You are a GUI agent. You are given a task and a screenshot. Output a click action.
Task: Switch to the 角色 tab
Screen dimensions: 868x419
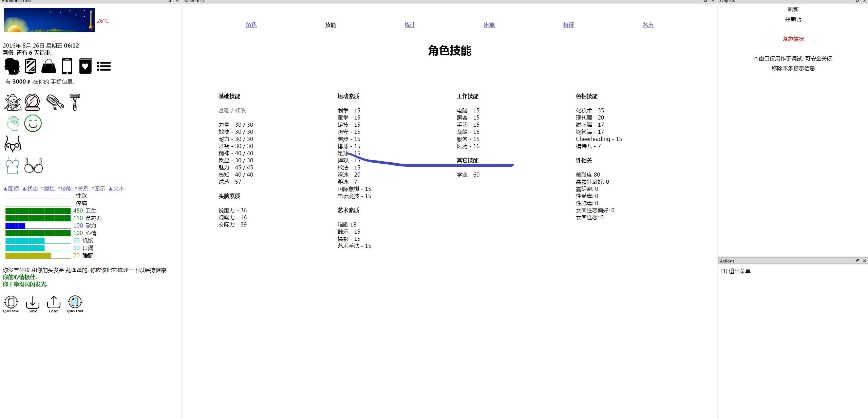tap(251, 25)
